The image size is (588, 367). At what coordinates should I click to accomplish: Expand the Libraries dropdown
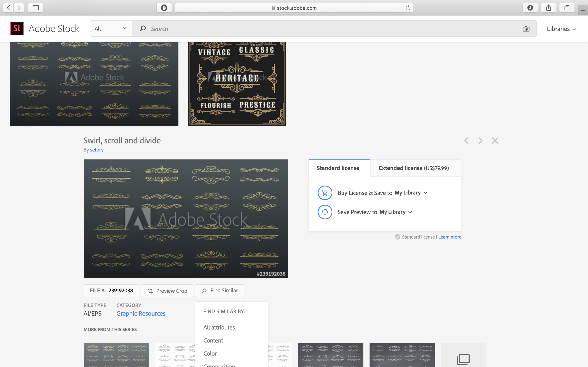click(x=561, y=29)
